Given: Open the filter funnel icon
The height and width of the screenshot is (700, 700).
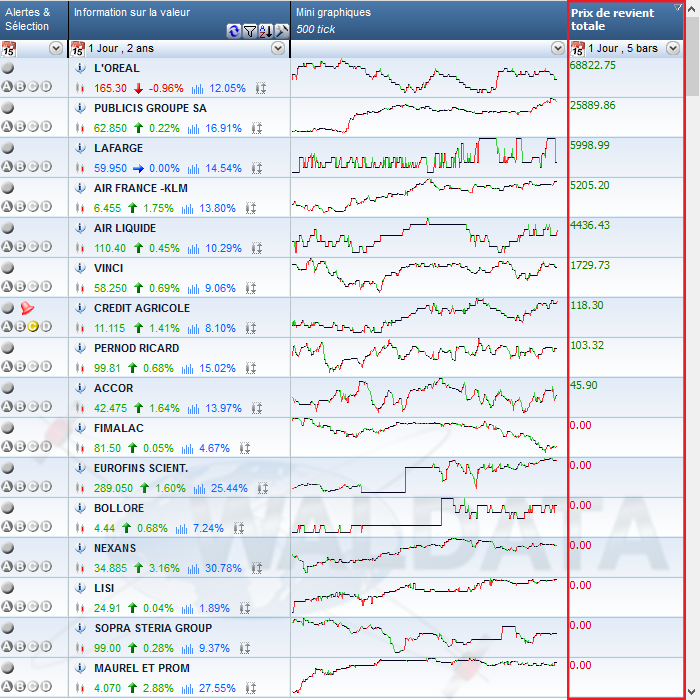Looking at the screenshot, I should [250, 31].
